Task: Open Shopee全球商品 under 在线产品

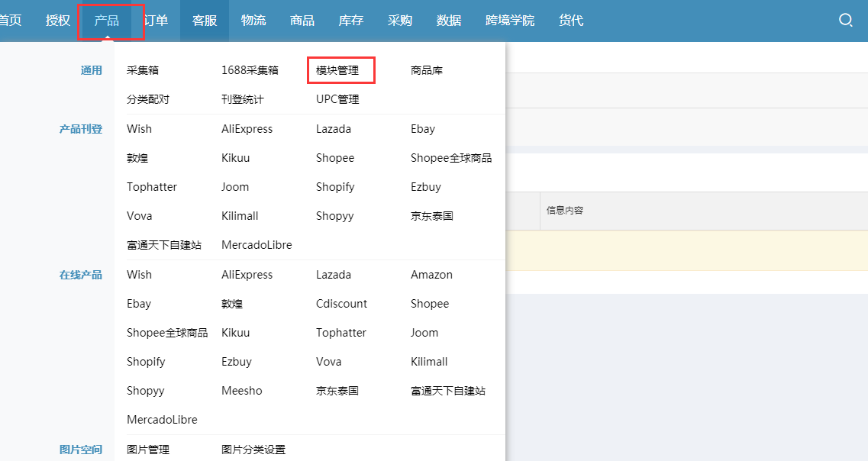Action: [x=167, y=334]
